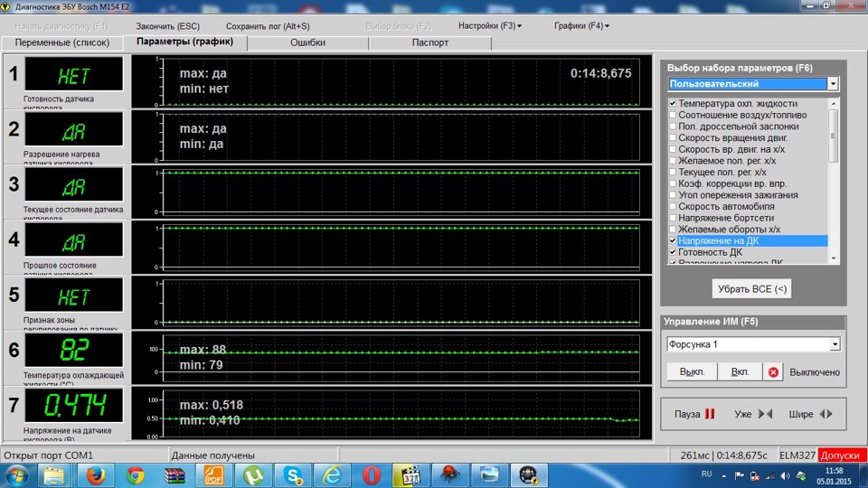The height and width of the screenshot is (488, 868).
Task: Check the Напряжение бортсети parameter
Action: tap(673, 218)
